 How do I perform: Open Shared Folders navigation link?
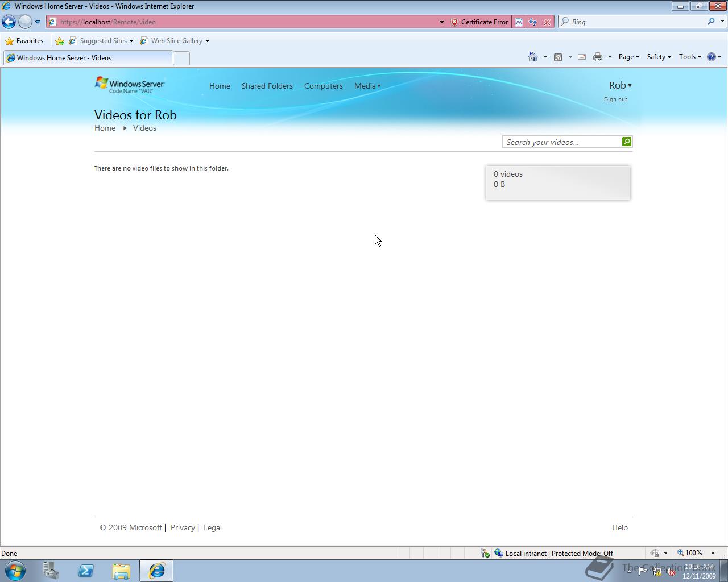pyautogui.click(x=267, y=86)
